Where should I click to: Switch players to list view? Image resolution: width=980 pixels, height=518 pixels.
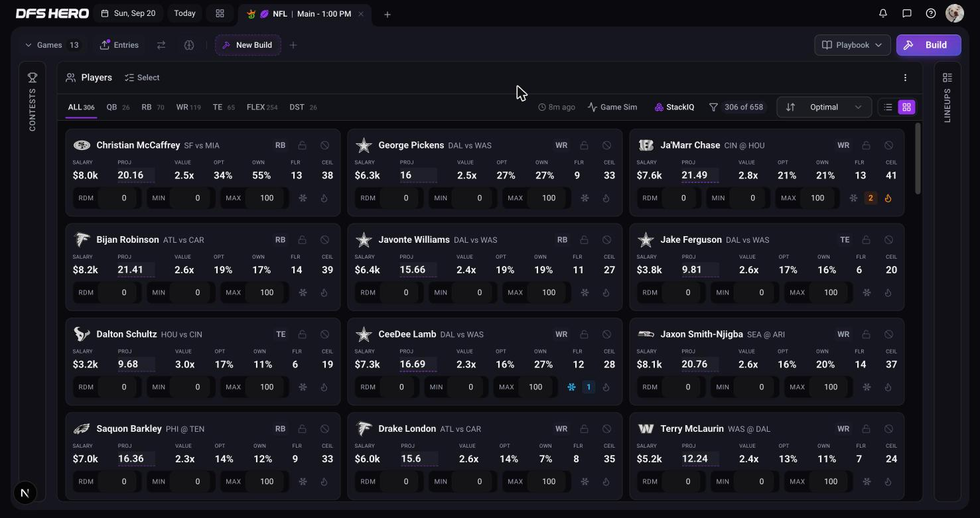click(888, 107)
